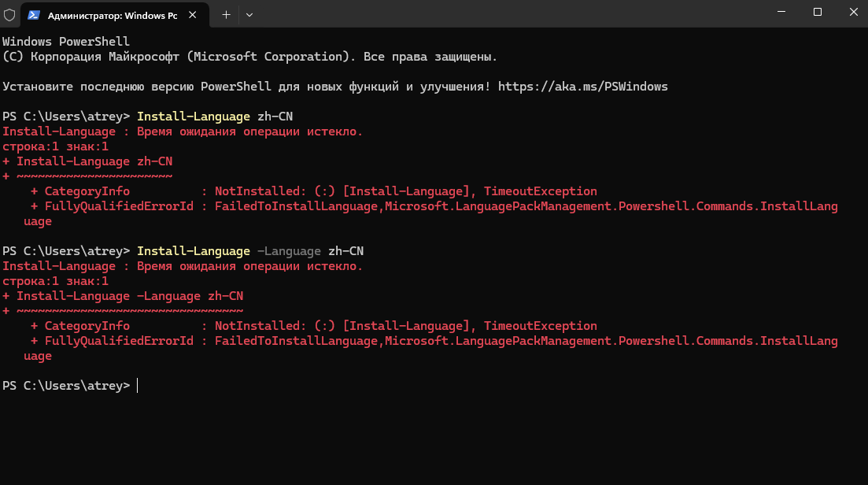Maximize the Windows Terminal window

(818, 12)
